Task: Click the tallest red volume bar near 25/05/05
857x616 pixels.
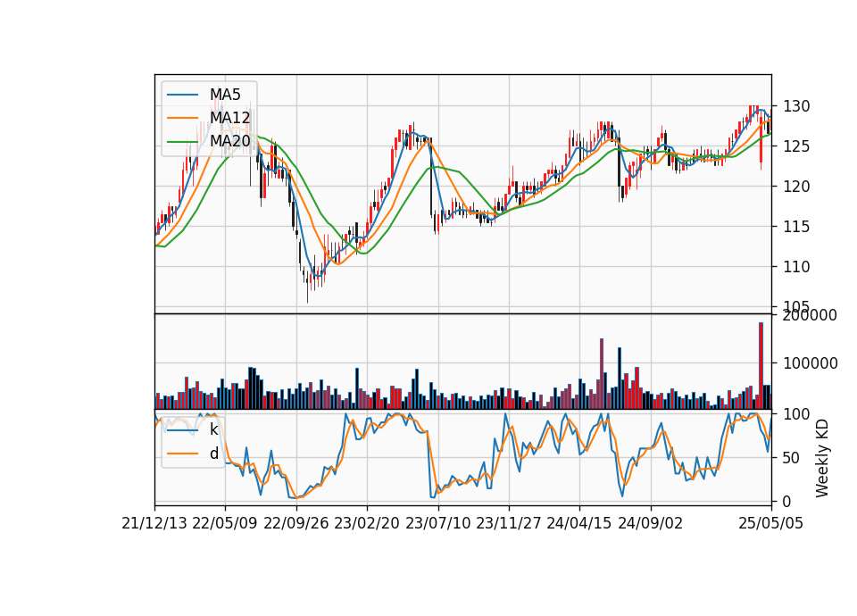Action: (x=761, y=366)
